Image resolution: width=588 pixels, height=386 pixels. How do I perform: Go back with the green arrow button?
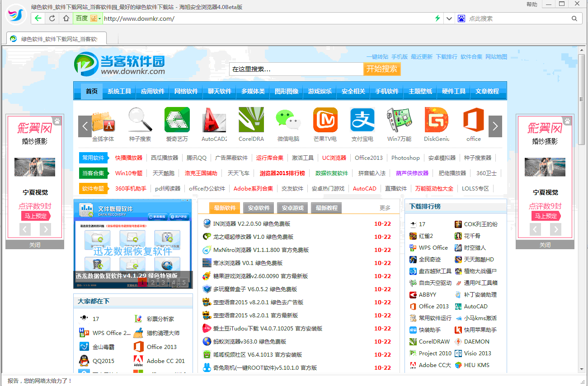point(38,19)
